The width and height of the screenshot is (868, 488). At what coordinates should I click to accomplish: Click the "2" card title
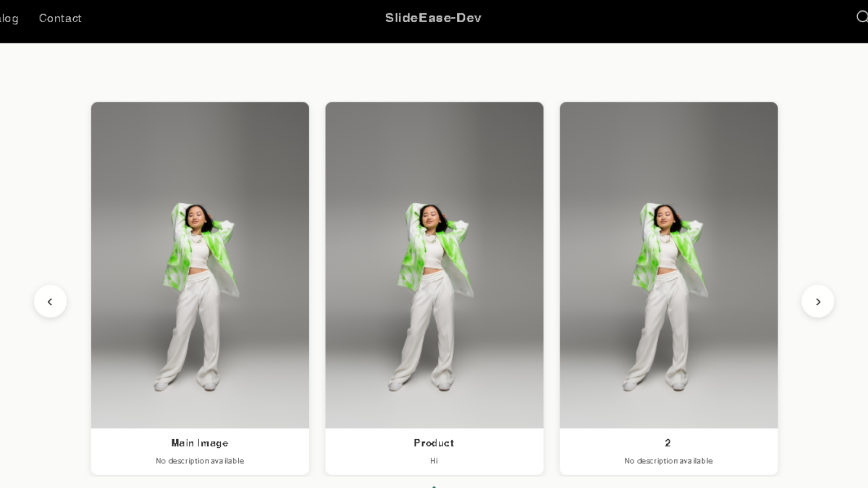click(668, 443)
